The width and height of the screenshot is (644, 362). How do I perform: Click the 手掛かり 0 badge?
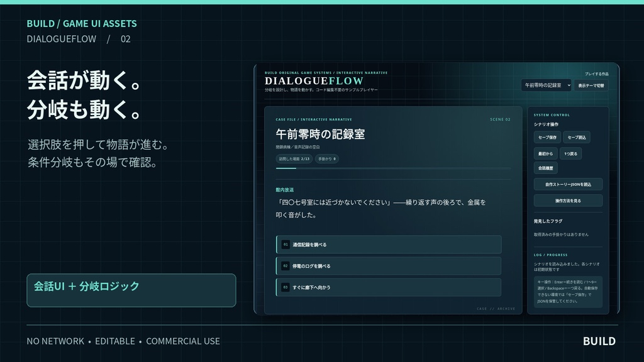[x=327, y=159]
